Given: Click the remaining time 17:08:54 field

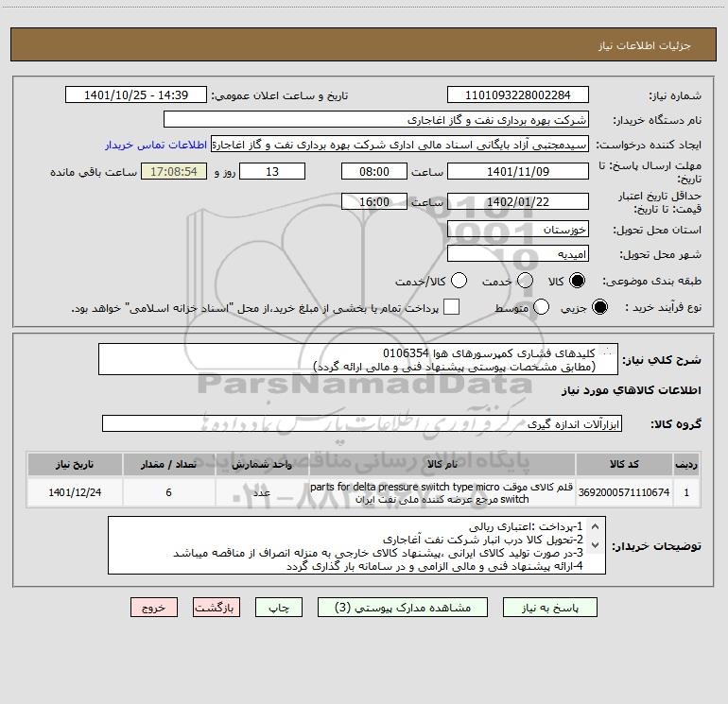Looking at the screenshot, I should coord(174,172).
